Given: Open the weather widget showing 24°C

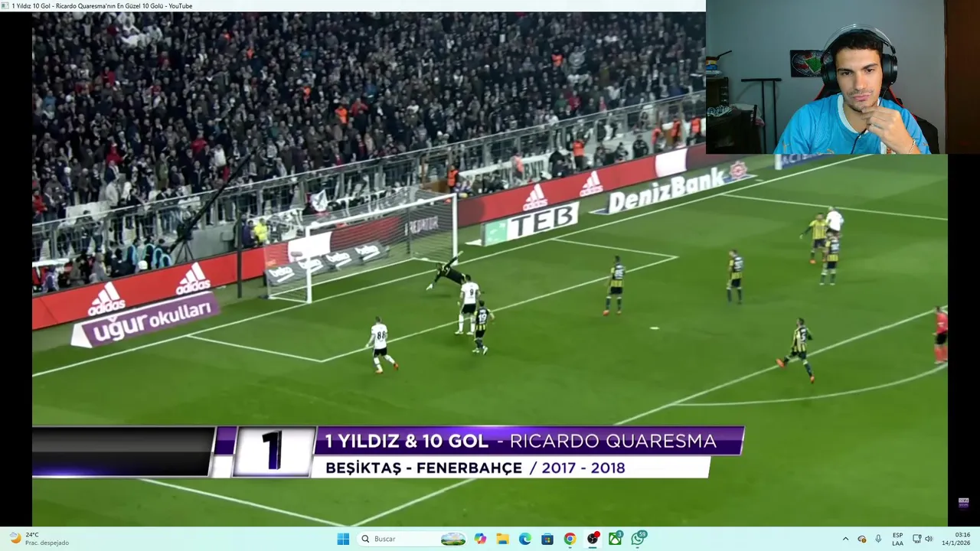Looking at the screenshot, I should (38, 539).
